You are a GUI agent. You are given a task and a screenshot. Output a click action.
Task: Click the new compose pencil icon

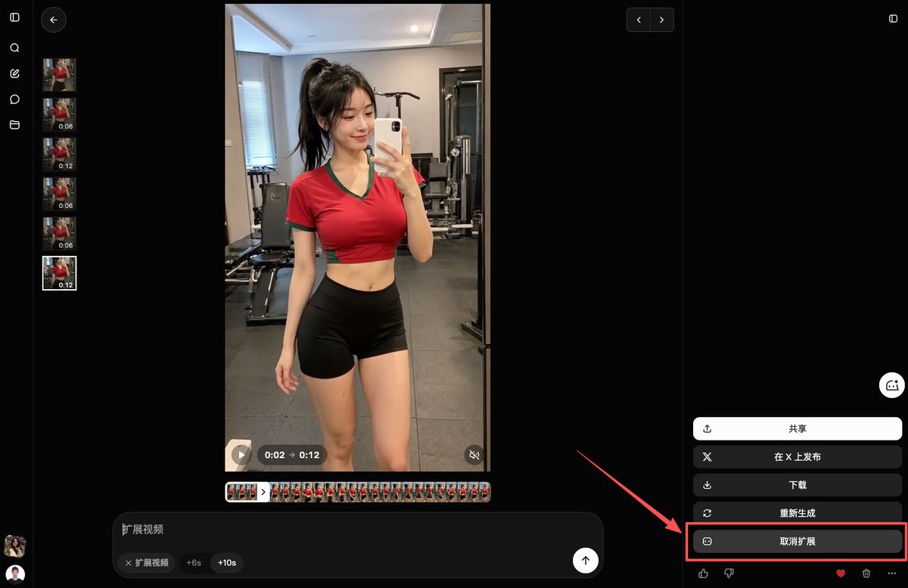click(14, 73)
